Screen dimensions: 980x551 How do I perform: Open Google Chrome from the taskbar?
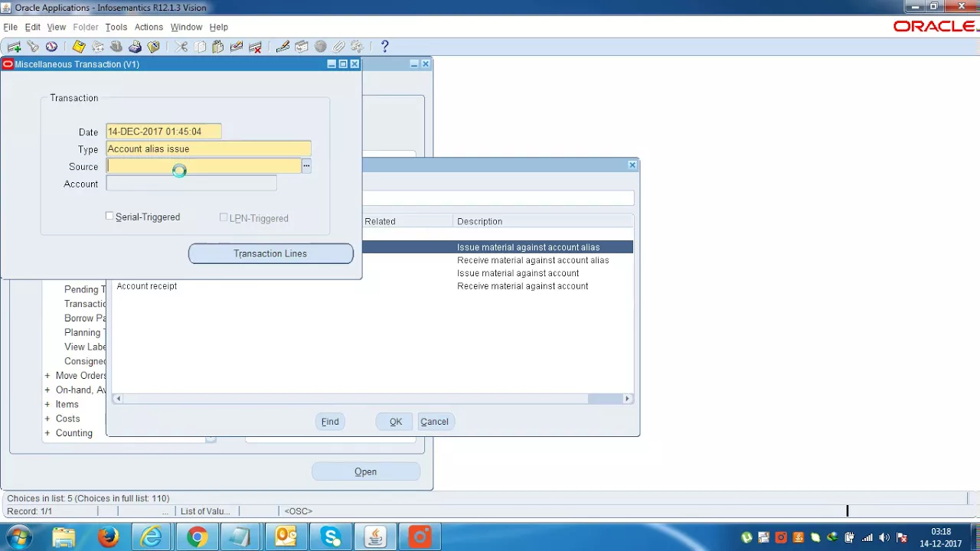tap(197, 537)
